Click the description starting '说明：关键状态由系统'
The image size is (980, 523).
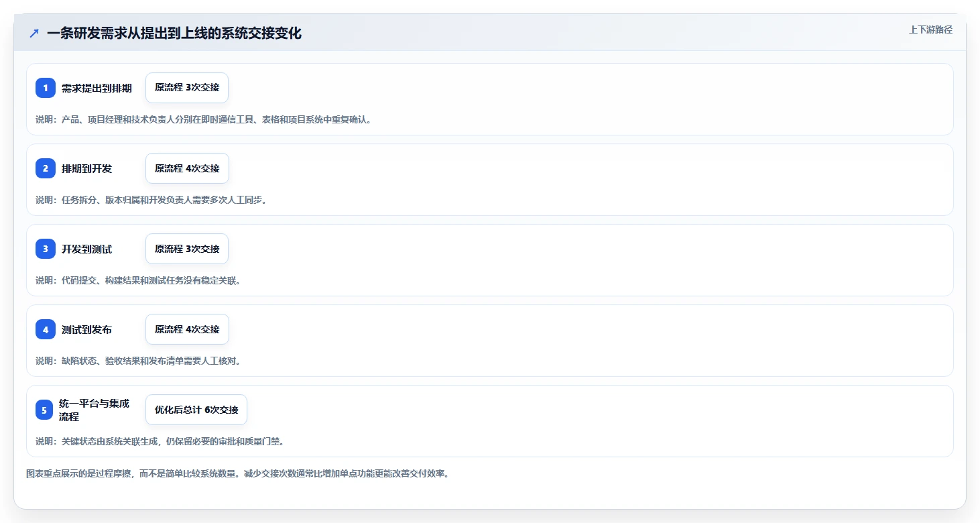click(x=160, y=441)
